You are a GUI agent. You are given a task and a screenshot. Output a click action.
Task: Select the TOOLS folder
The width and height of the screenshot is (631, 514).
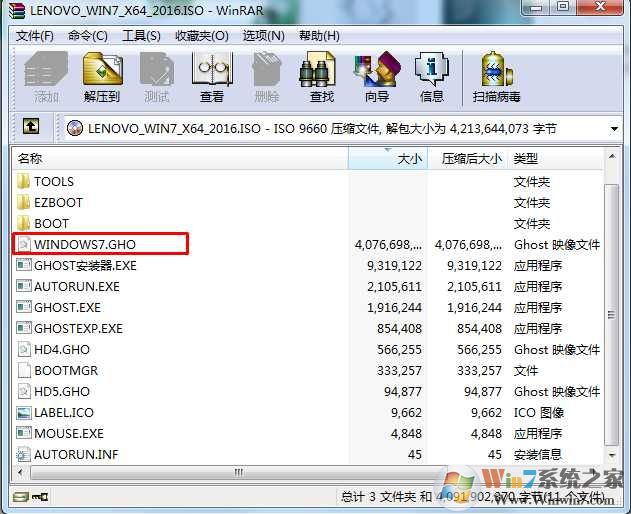(54, 181)
